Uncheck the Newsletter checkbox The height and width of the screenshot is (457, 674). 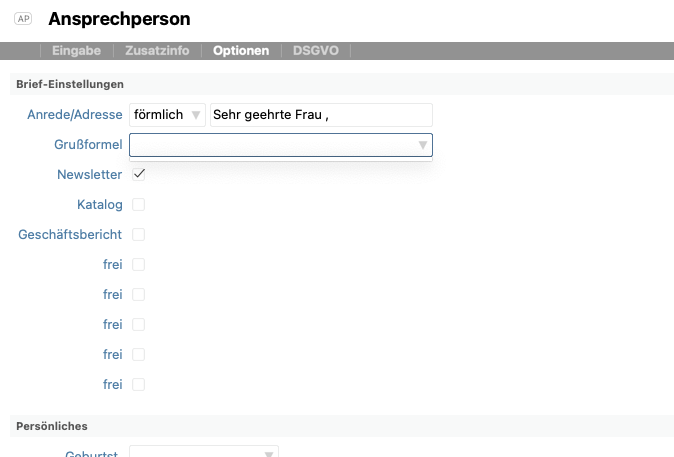coord(139,175)
